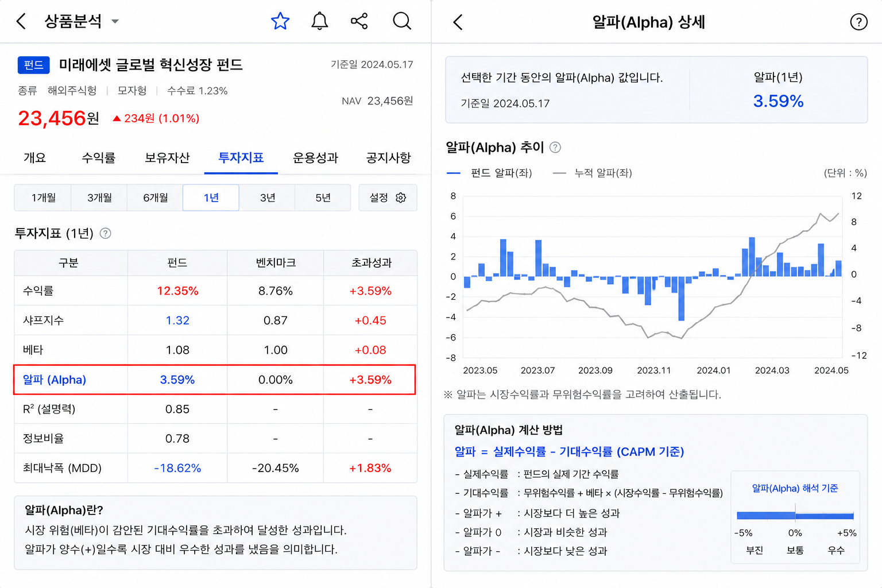
Task: Click the 벤치마크 column header
Action: coord(276,262)
